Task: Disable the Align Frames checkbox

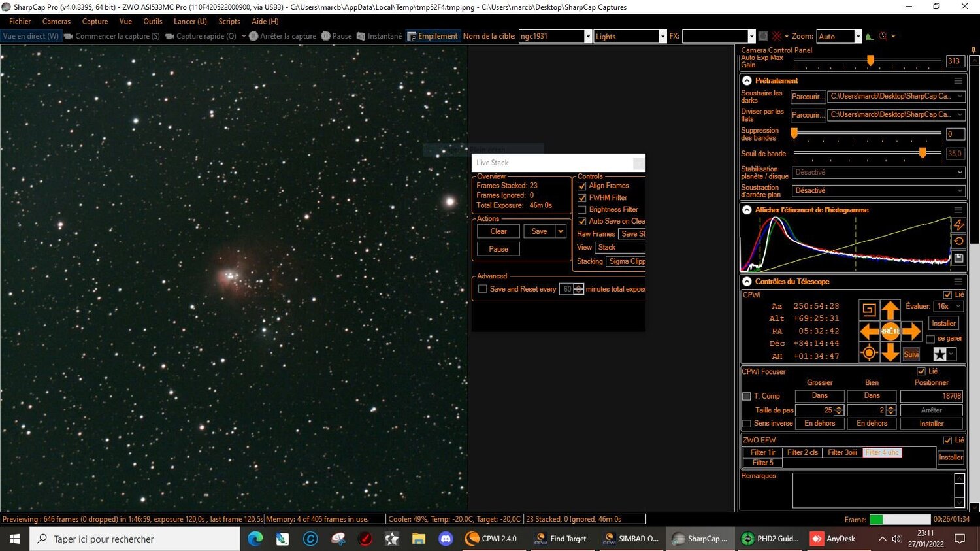Action: [581, 186]
